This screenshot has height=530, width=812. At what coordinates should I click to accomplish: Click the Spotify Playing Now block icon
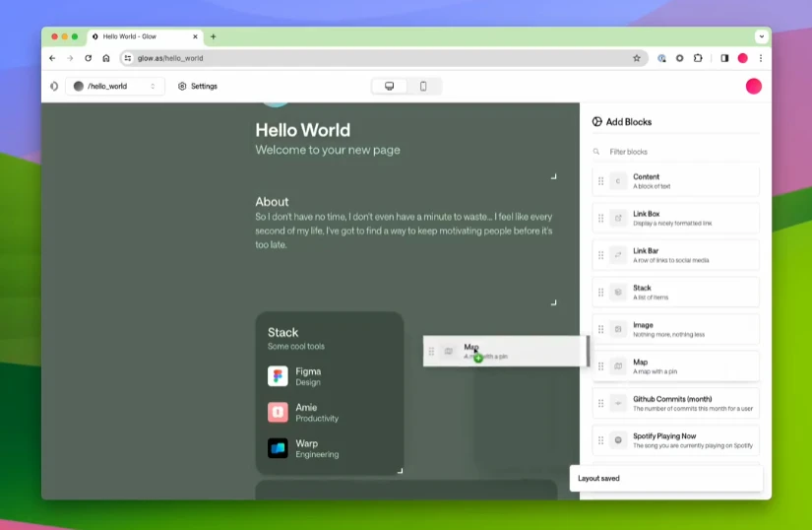618,440
